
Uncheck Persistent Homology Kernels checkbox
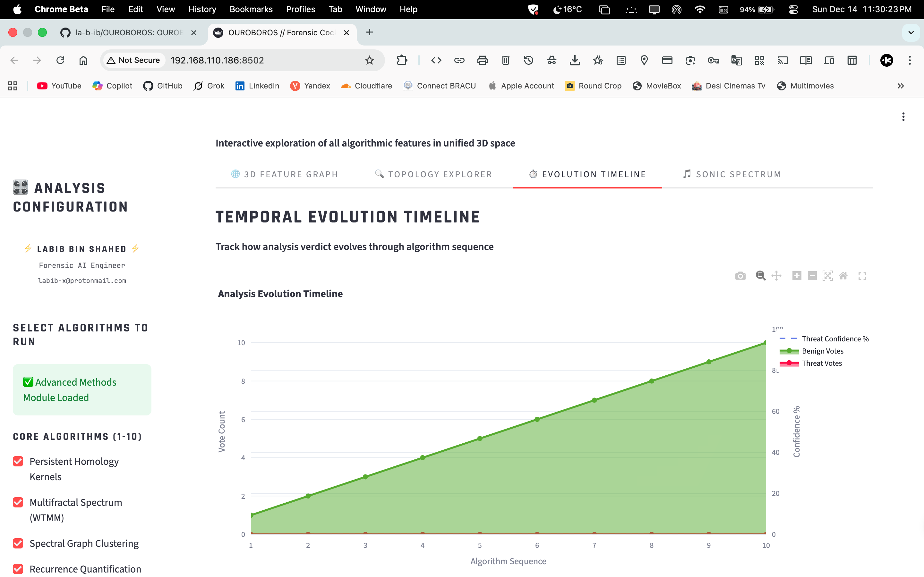pyautogui.click(x=18, y=461)
